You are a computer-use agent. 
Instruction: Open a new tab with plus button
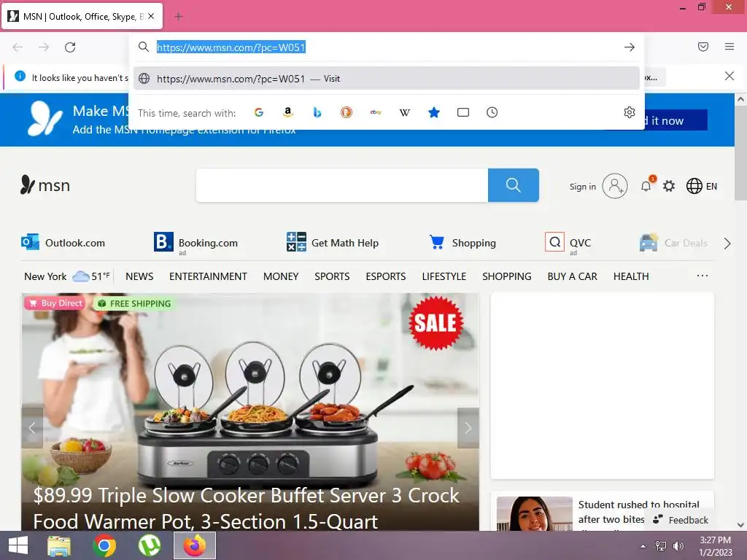[179, 17]
